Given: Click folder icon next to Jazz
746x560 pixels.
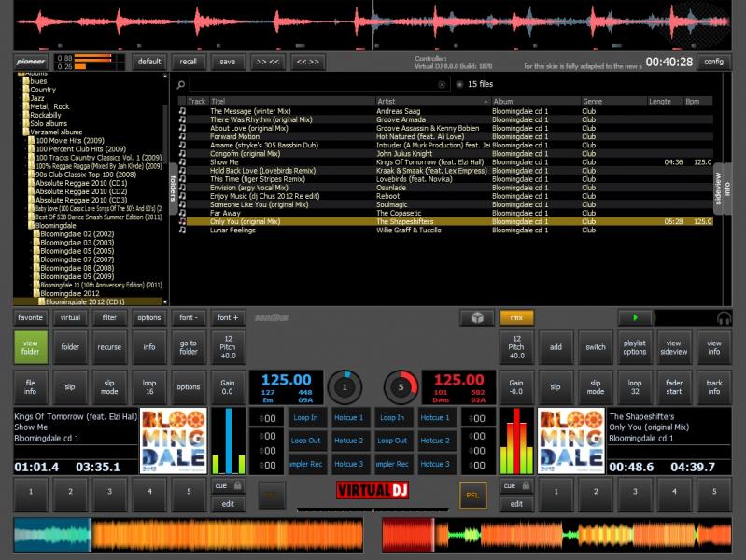Looking at the screenshot, I should (26, 98).
